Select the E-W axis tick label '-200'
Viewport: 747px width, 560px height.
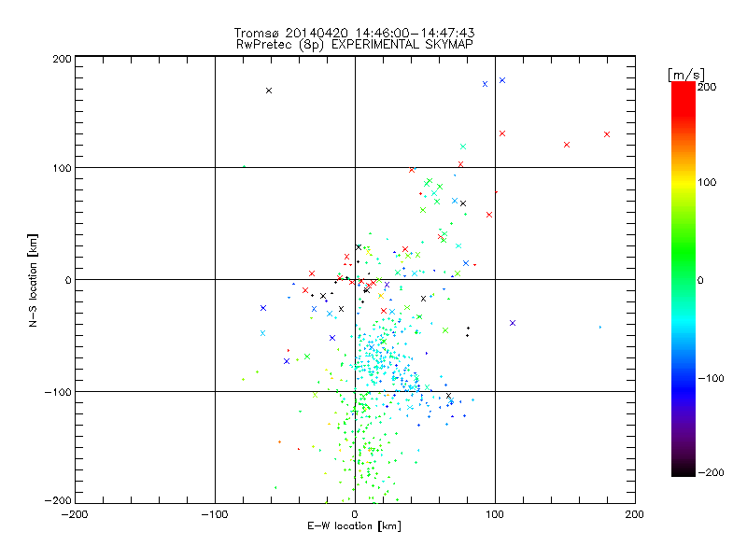point(75,514)
